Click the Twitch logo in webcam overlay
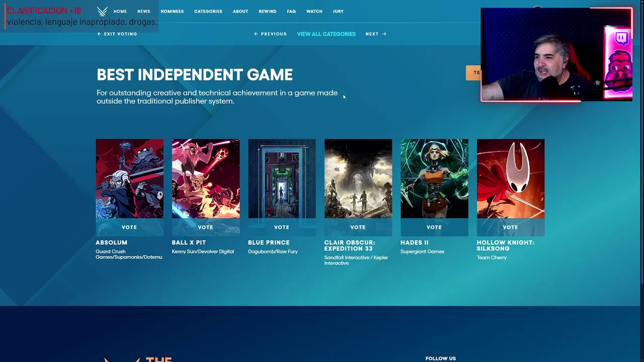 tap(621, 38)
